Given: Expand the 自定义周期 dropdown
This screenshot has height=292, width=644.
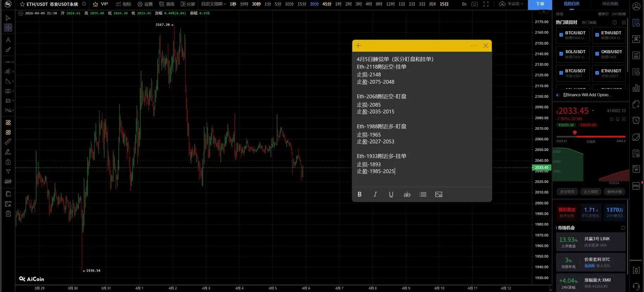Looking at the screenshot, I should [214, 4].
